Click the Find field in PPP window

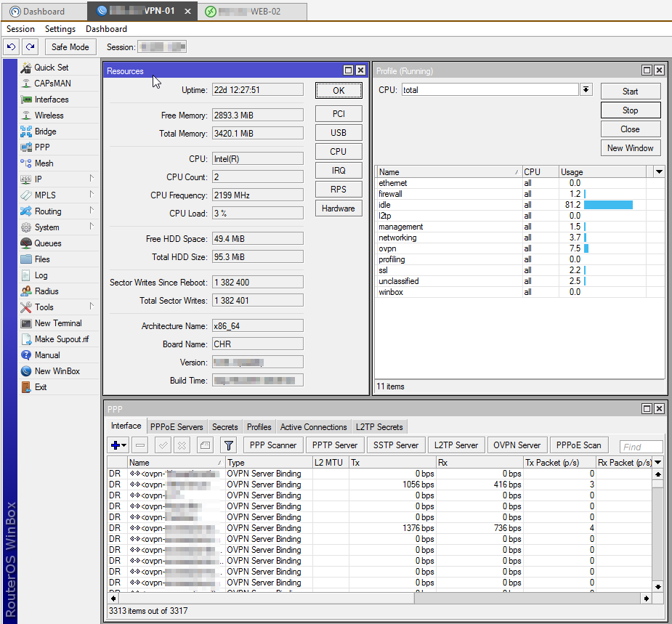(x=641, y=447)
